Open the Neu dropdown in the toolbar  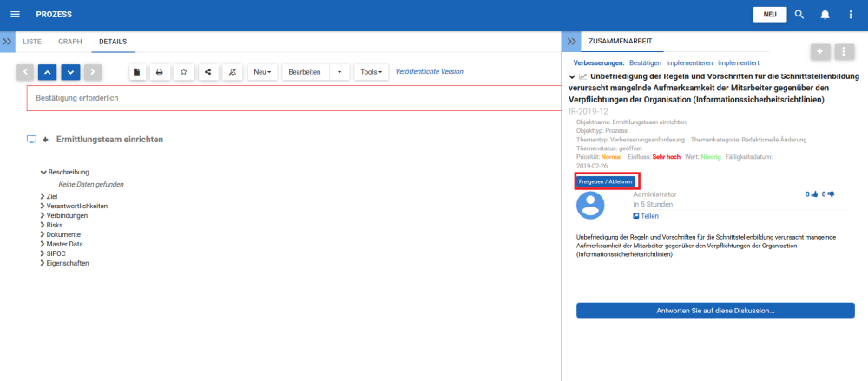(262, 72)
